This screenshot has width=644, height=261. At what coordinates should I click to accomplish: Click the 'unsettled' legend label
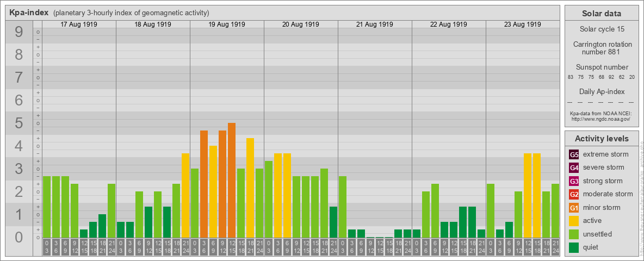598,234
